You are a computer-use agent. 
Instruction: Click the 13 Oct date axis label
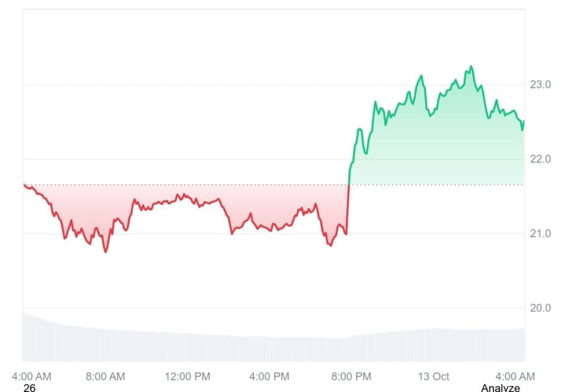point(433,377)
